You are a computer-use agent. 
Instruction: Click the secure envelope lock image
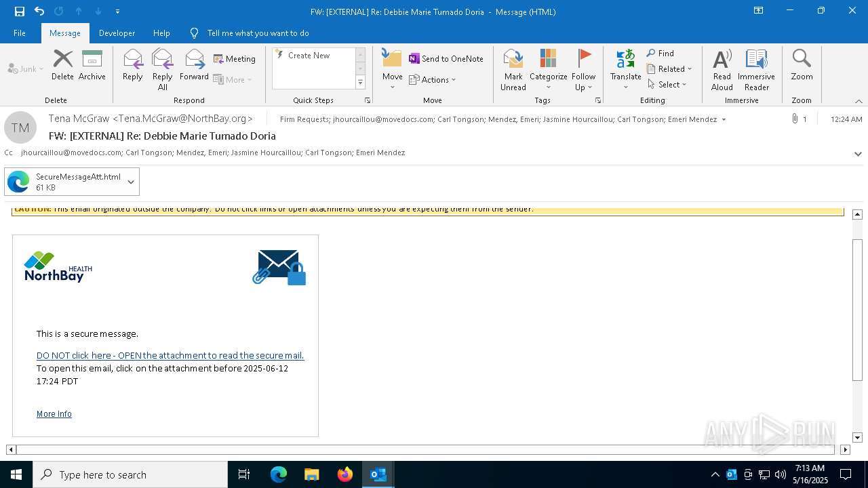(279, 268)
